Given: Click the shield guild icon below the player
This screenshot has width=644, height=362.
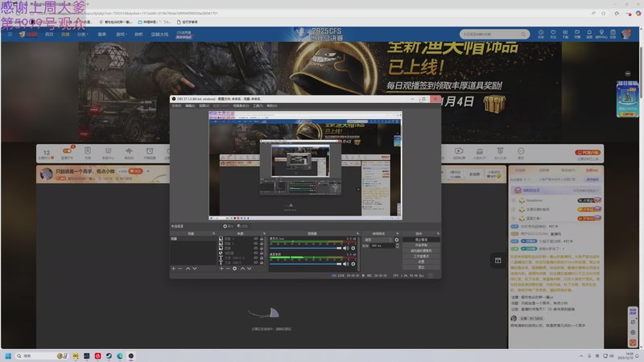Looking at the screenshot, I should pyautogui.click(x=500, y=151).
